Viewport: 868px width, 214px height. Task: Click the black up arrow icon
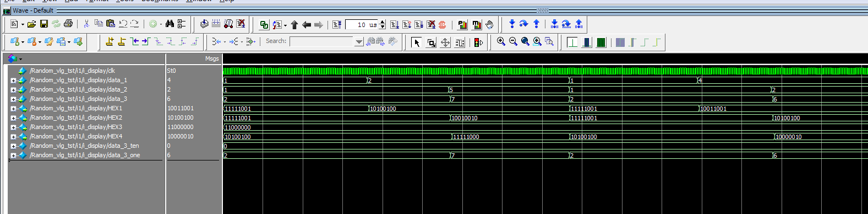[294, 24]
